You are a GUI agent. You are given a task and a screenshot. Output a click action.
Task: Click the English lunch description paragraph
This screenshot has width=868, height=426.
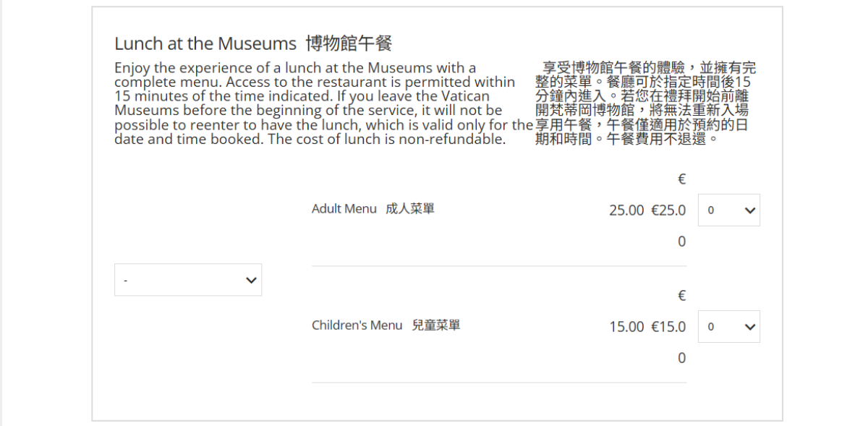click(x=318, y=103)
